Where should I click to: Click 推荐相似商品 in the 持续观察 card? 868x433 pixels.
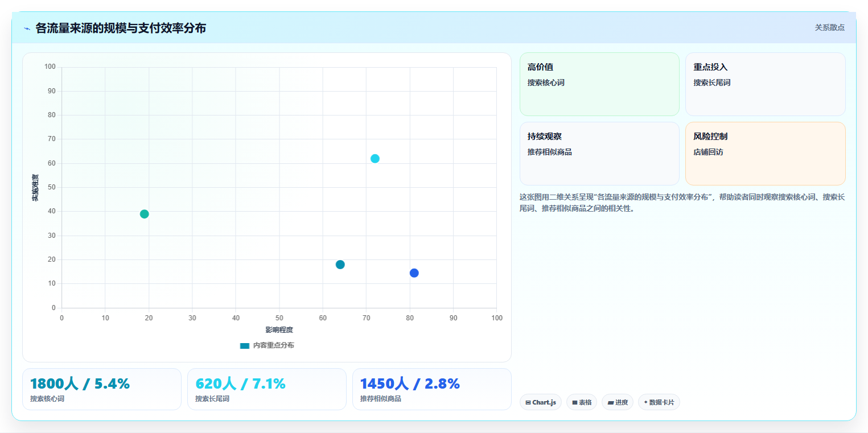pyautogui.click(x=550, y=152)
